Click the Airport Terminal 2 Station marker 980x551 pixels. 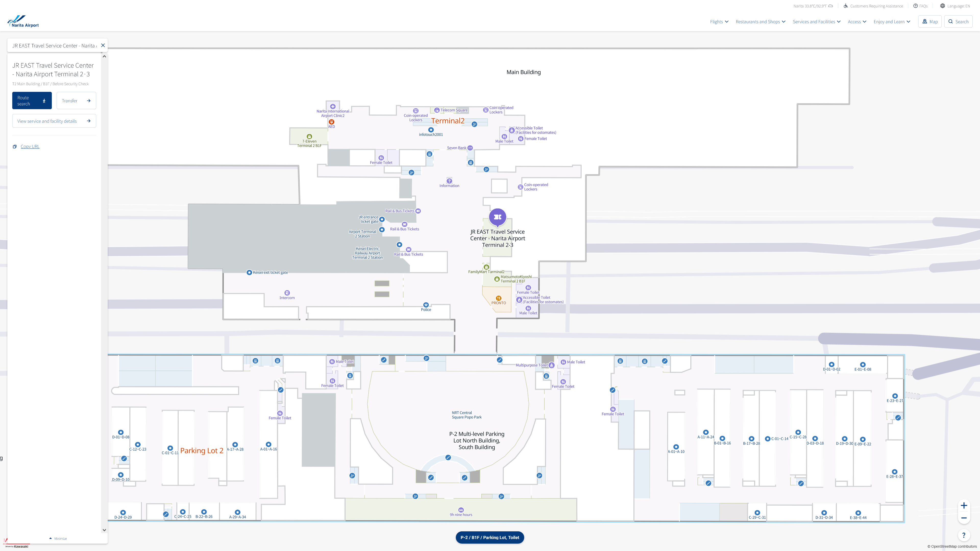pos(382,230)
